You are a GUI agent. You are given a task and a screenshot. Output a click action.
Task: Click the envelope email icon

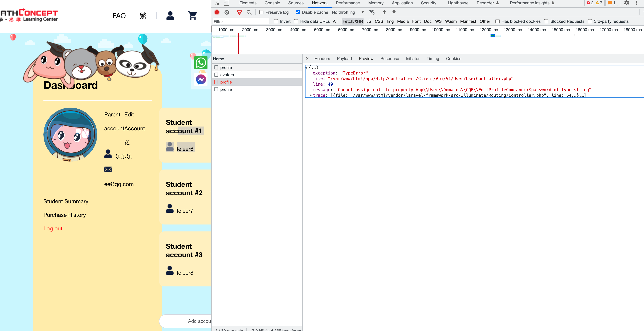pos(108,169)
